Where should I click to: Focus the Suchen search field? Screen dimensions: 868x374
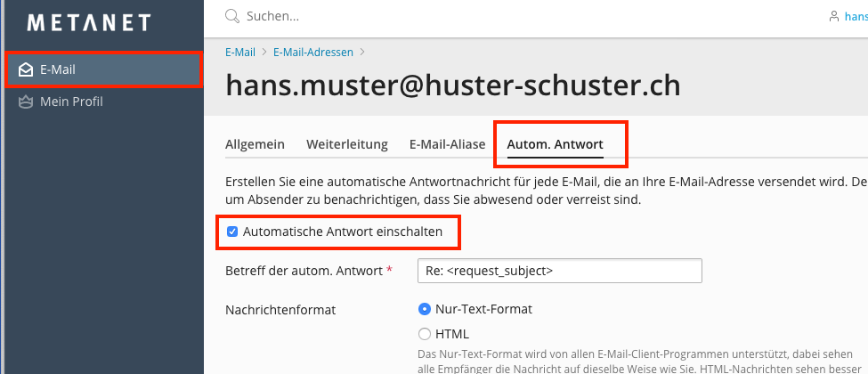(x=445, y=16)
